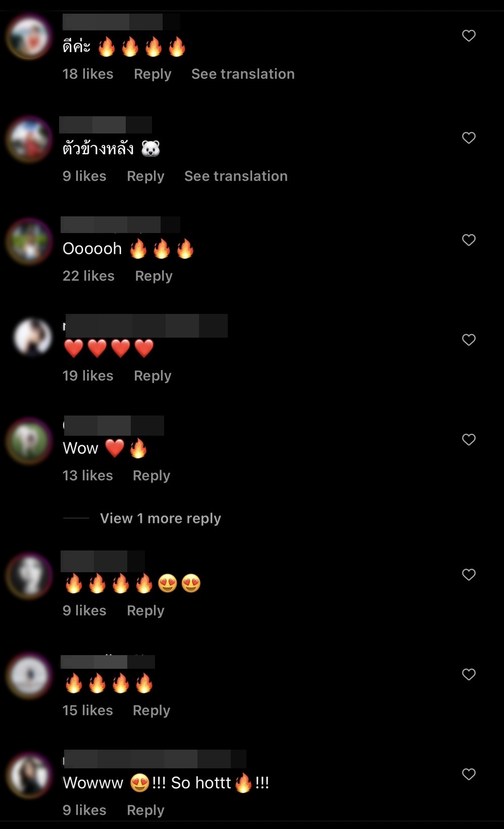Like the "Oooooh" comment heart

coord(469,240)
